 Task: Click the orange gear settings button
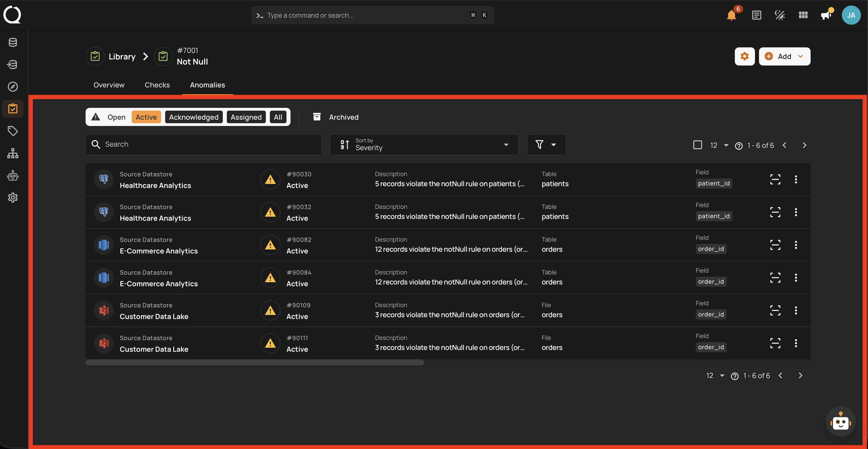point(745,56)
